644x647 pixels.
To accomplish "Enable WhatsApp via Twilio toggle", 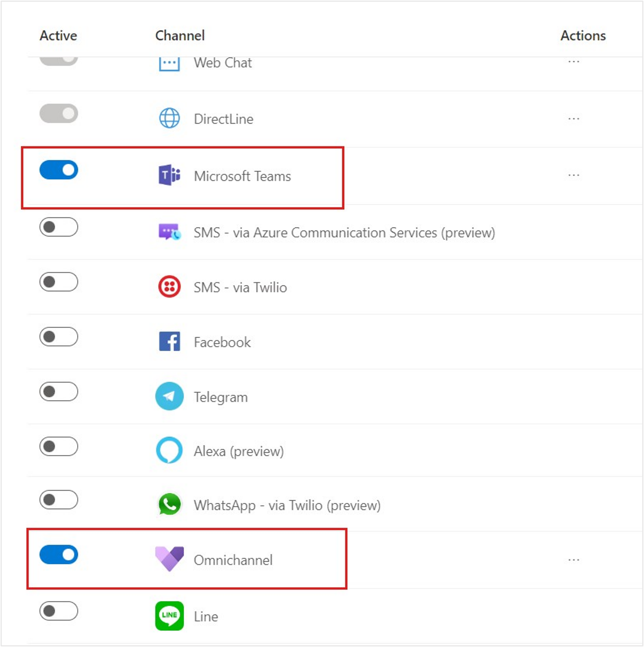I will coord(59,500).
